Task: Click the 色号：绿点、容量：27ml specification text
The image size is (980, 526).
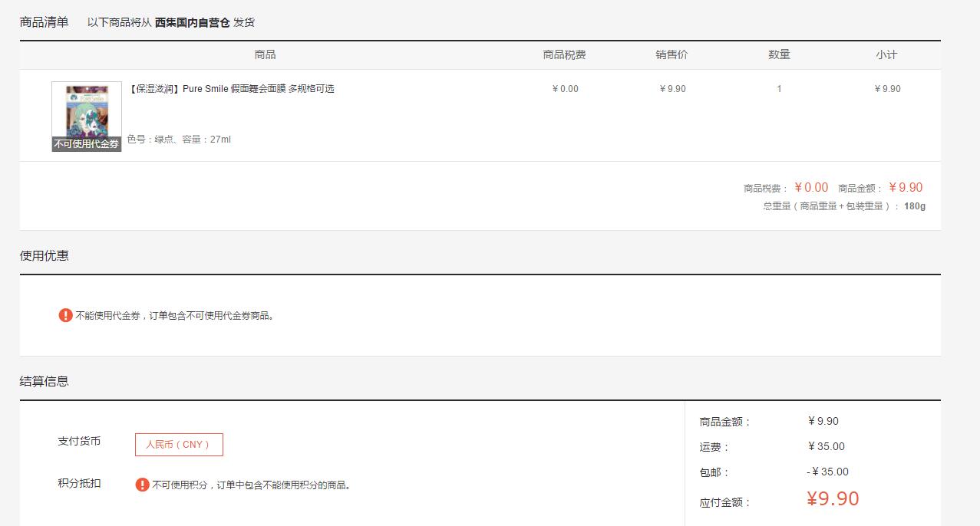Action: [179, 140]
